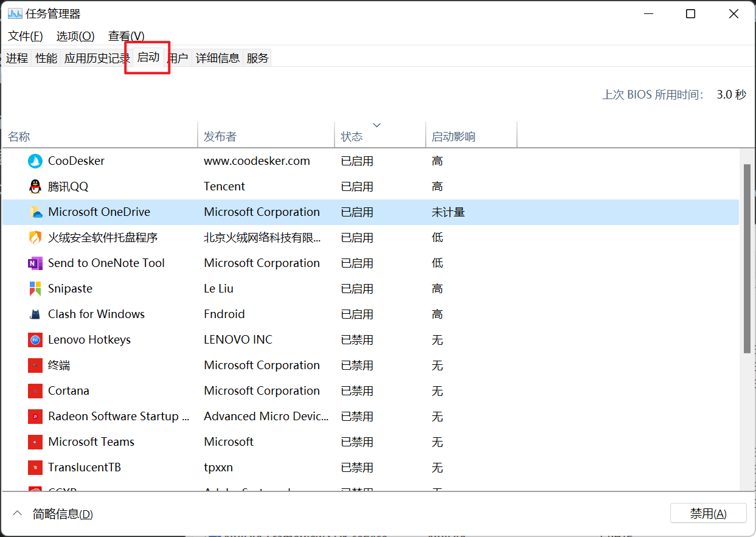Image resolution: width=756 pixels, height=537 pixels.
Task: Switch to the 服务 tab
Action: click(x=258, y=58)
